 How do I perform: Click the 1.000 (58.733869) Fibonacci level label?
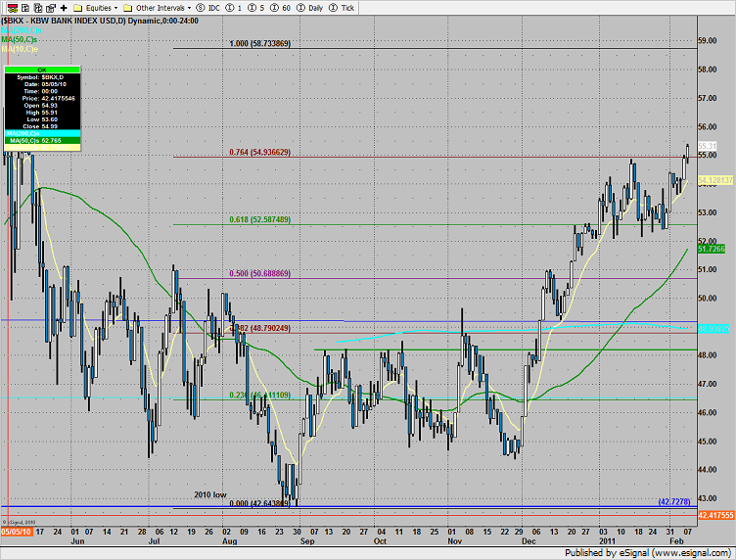pos(259,44)
